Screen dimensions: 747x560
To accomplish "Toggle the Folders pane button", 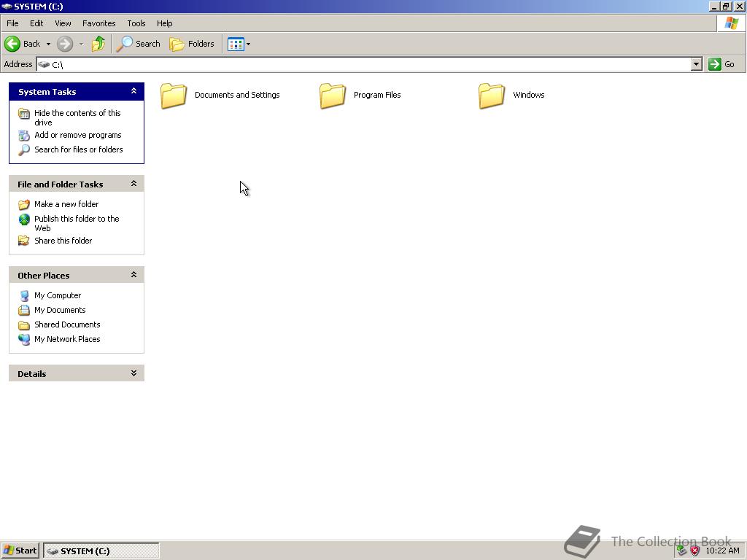I will pos(192,44).
